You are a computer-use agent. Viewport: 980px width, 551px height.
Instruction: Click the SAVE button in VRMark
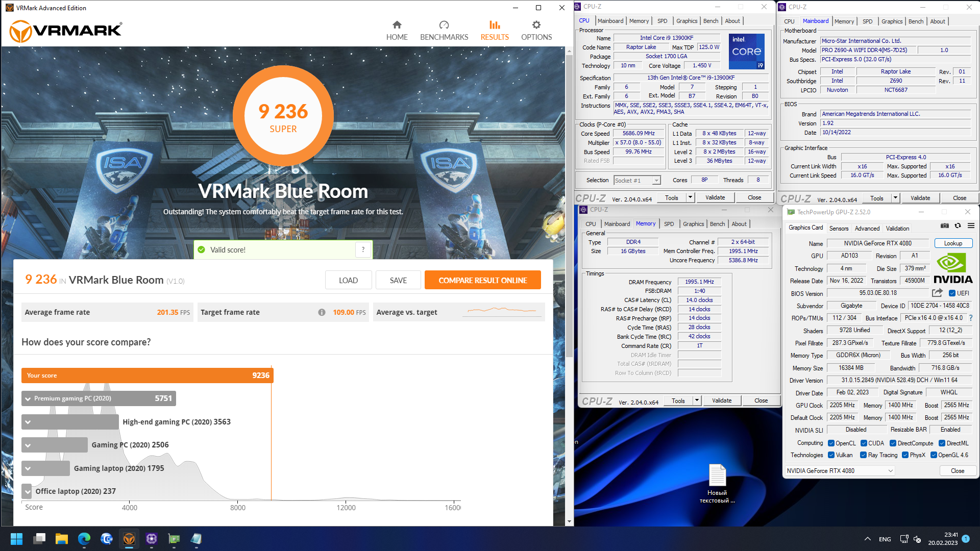pyautogui.click(x=398, y=280)
